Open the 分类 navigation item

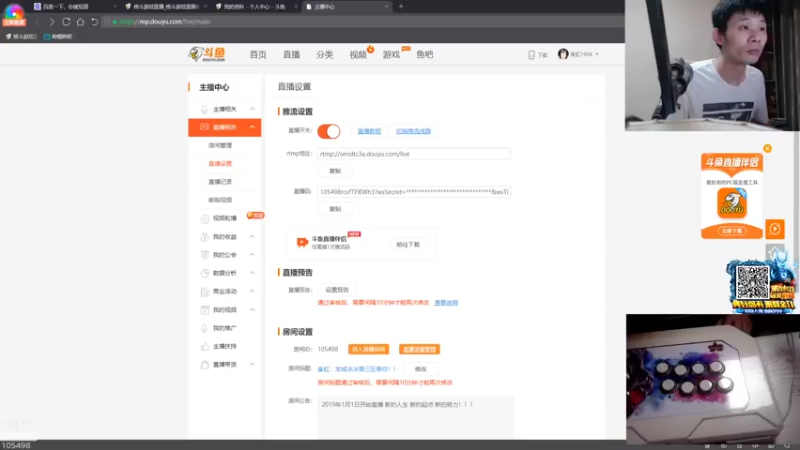pyautogui.click(x=324, y=55)
